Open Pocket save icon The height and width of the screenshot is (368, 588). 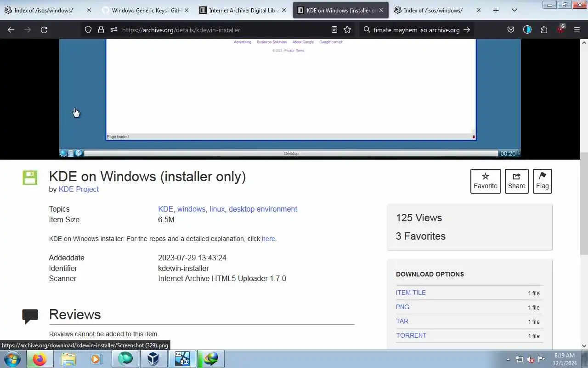[511, 30]
